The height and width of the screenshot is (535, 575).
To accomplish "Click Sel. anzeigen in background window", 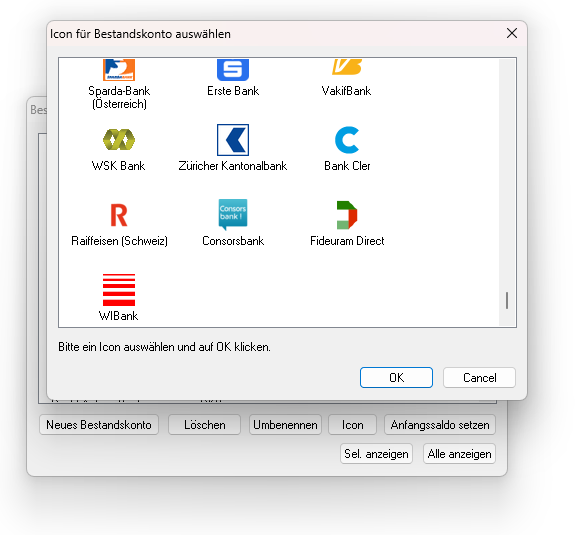I will (376, 454).
